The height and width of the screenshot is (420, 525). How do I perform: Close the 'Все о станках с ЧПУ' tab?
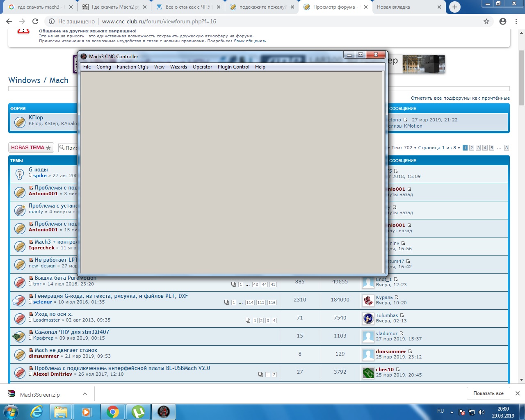(x=218, y=7)
